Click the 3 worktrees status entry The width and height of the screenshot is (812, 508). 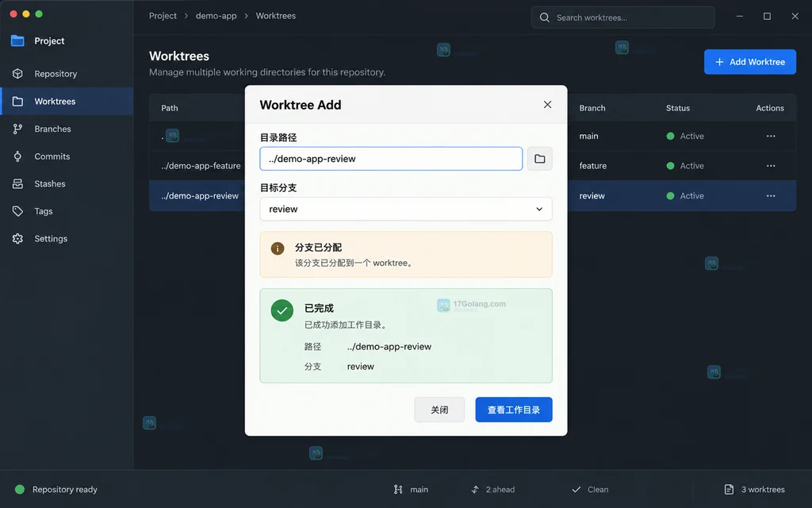[x=755, y=489]
